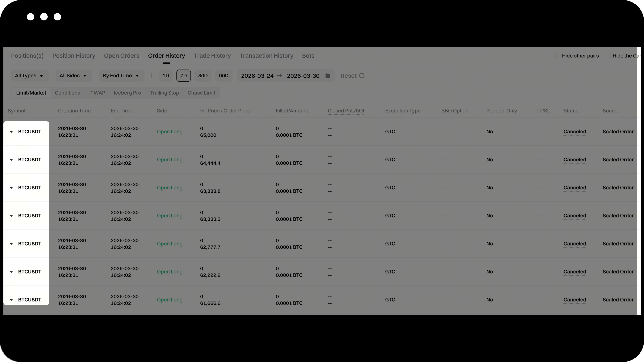Click the Reset refresh icon
The image size is (644, 362).
coord(362,75)
